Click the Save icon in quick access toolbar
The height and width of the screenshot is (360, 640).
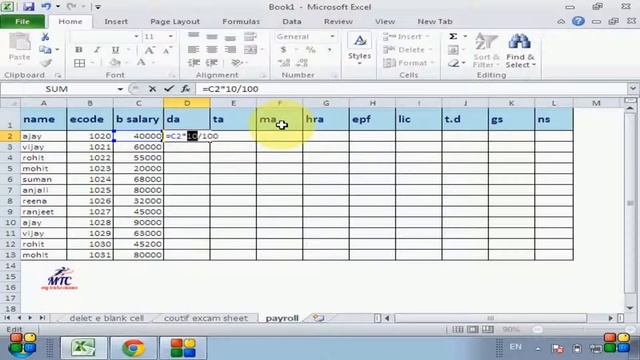(28, 7)
